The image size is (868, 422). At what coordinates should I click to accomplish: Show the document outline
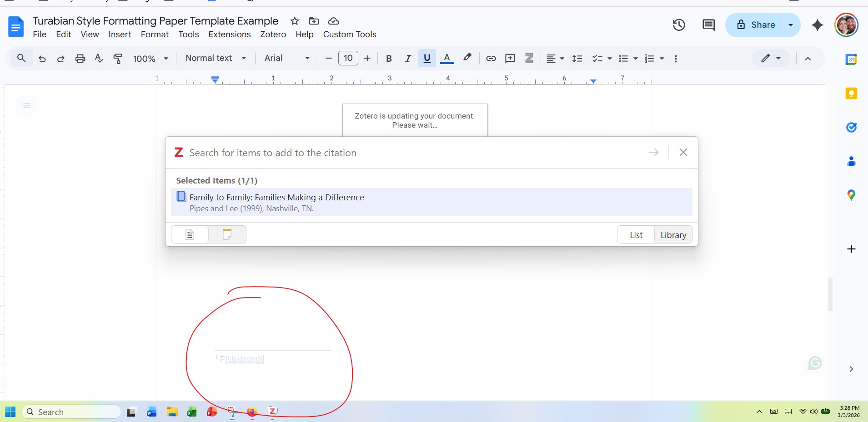coord(26,105)
